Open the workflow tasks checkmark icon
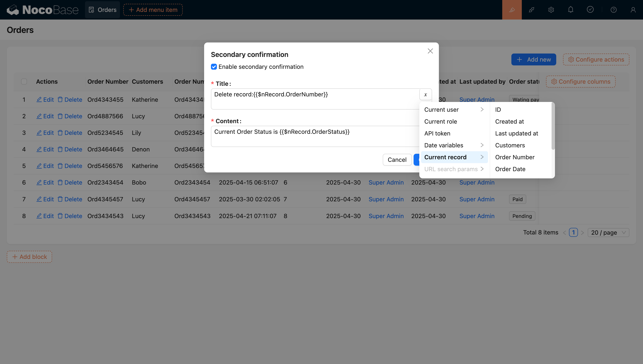 point(590,10)
